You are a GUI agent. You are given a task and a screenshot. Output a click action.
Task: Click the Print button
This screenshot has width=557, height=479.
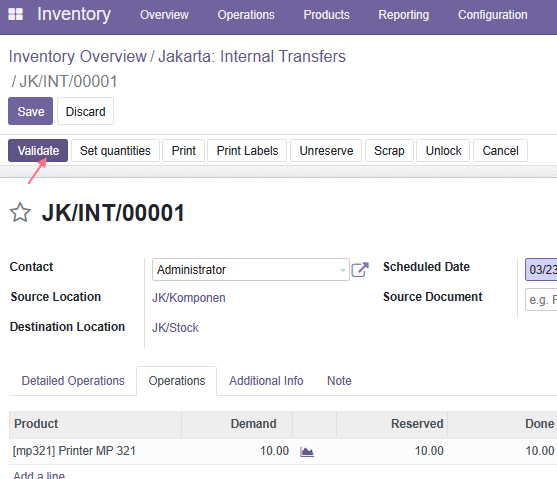click(x=183, y=151)
